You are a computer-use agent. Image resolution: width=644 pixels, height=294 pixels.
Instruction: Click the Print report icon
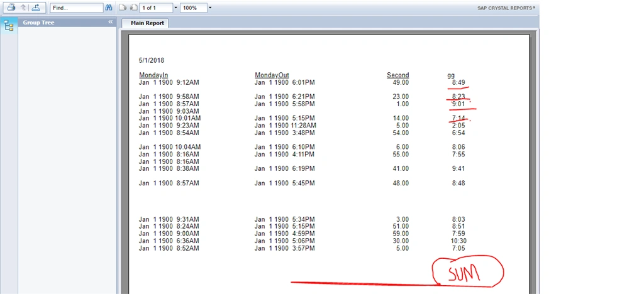tap(12, 8)
